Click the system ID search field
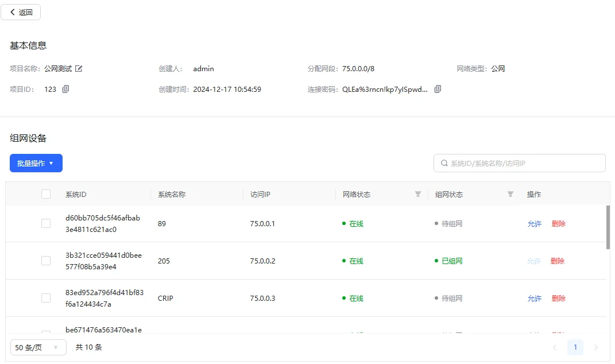 click(519, 163)
